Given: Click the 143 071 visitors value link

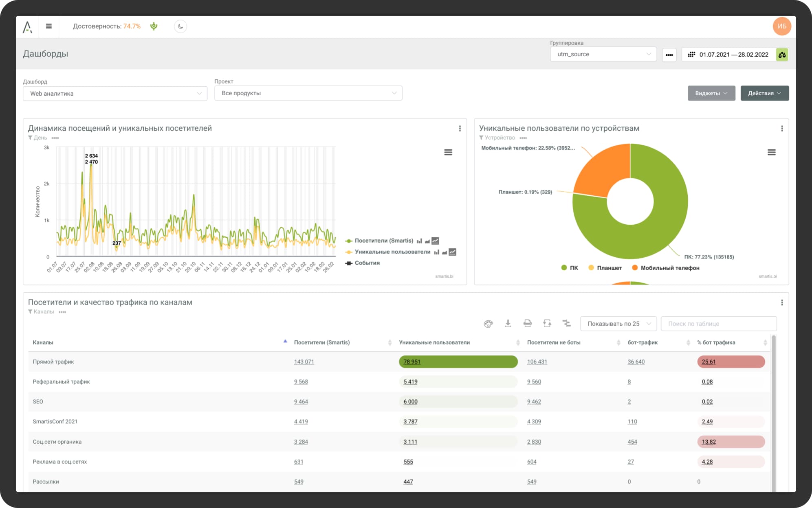Looking at the screenshot, I should pos(304,362).
